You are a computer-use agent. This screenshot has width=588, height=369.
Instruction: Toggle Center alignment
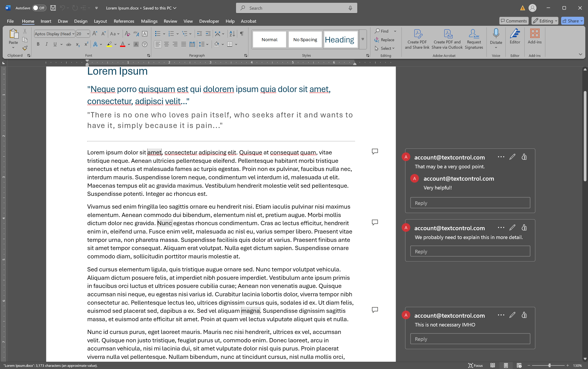coord(166,44)
